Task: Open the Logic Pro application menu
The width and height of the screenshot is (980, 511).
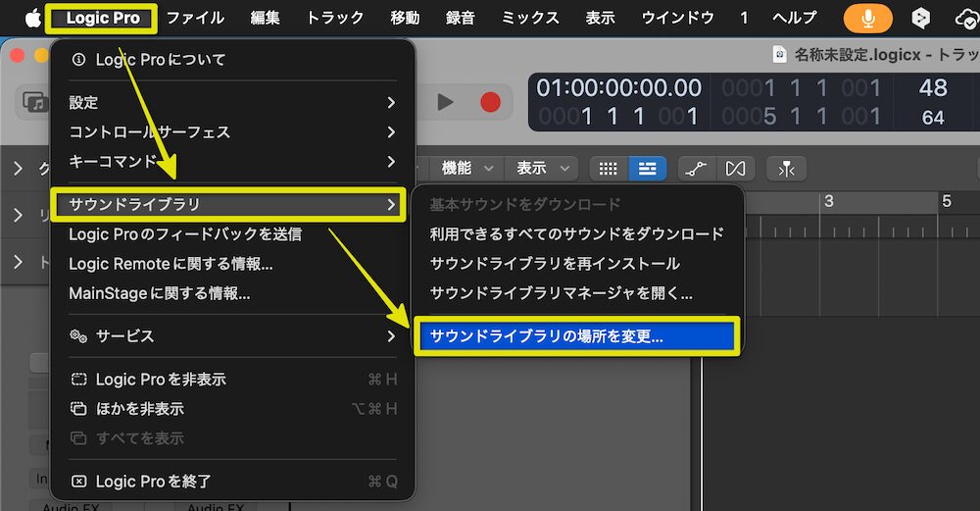Action: [x=103, y=18]
